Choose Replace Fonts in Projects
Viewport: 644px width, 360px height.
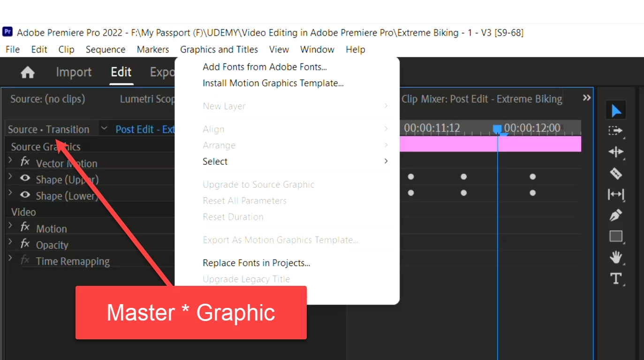coord(287,263)
